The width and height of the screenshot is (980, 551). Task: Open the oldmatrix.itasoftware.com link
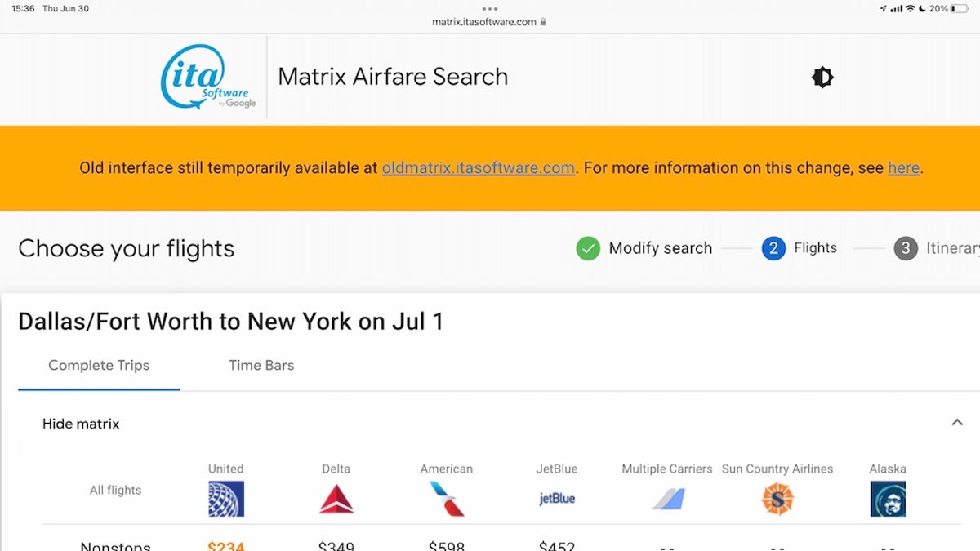[479, 168]
